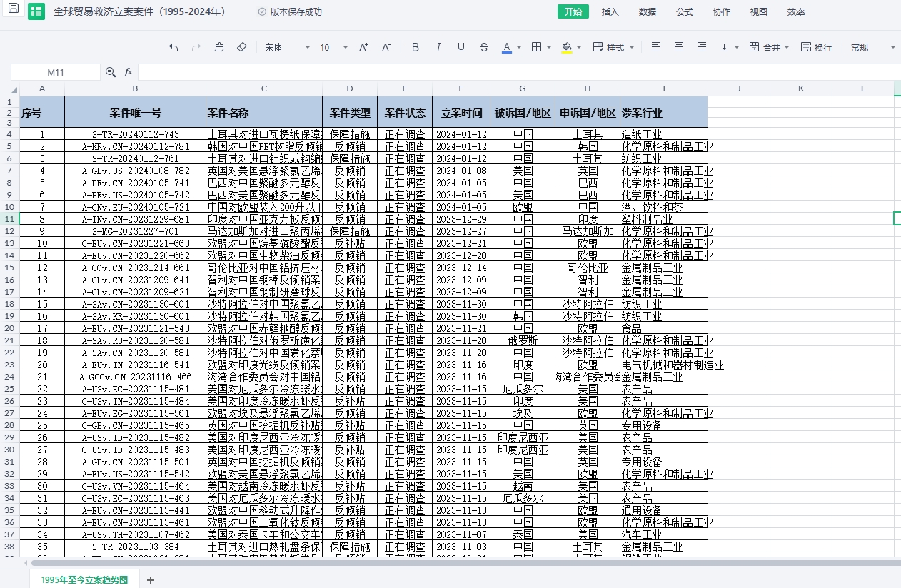Open the 数据 tab
Image resolution: width=901 pixels, height=588 pixels.
point(648,11)
